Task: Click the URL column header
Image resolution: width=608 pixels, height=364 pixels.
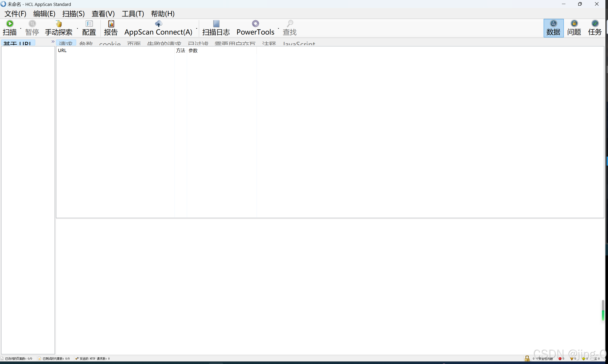Action: pyautogui.click(x=62, y=51)
